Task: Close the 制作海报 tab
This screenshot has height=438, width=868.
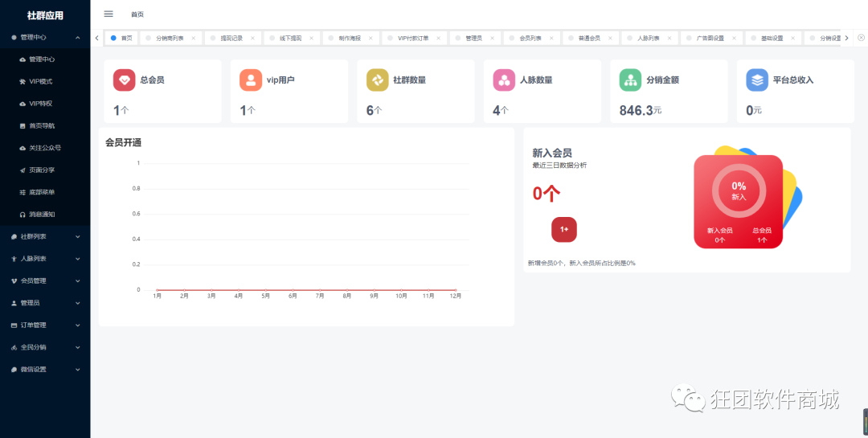Action: pos(371,39)
